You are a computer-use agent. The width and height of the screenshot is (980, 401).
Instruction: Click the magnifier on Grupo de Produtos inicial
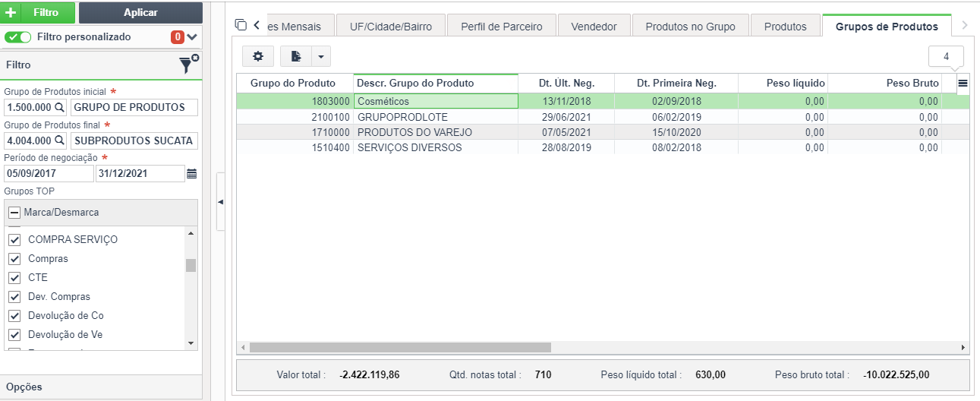pos(59,107)
